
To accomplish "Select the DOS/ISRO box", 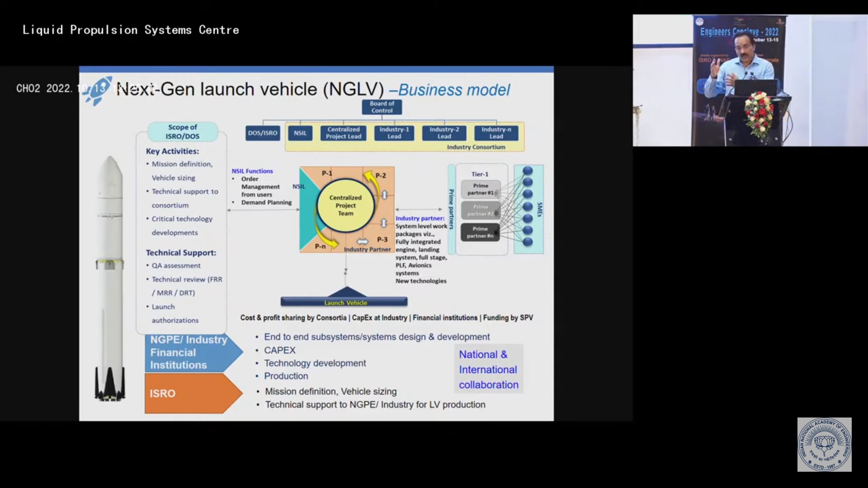I will pos(263,133).
